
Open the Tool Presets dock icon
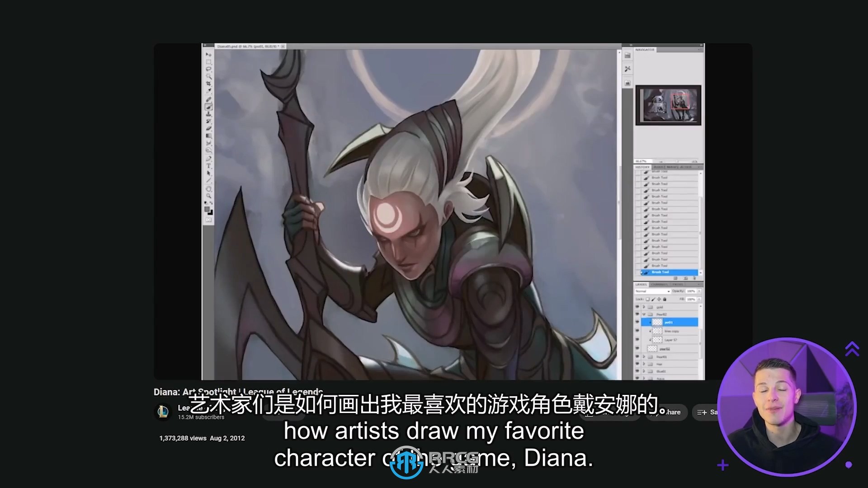pyautogui.click(x=627, y=69)
